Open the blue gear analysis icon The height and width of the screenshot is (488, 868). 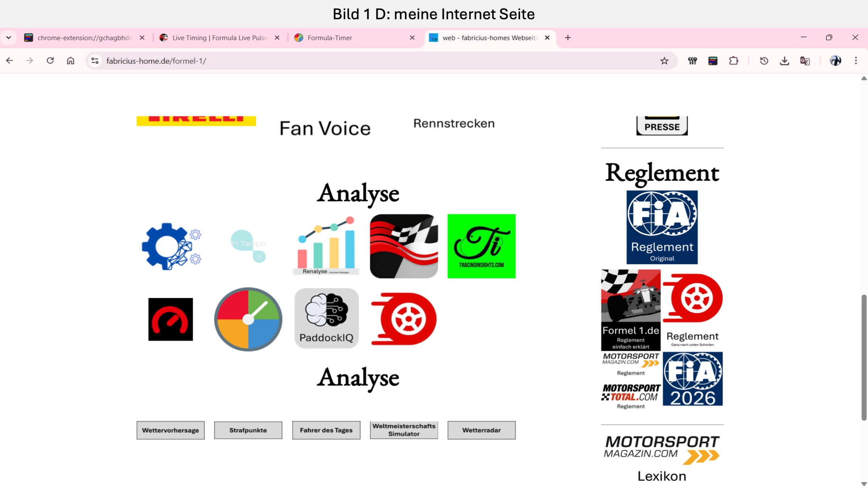[x=171, y=246]
